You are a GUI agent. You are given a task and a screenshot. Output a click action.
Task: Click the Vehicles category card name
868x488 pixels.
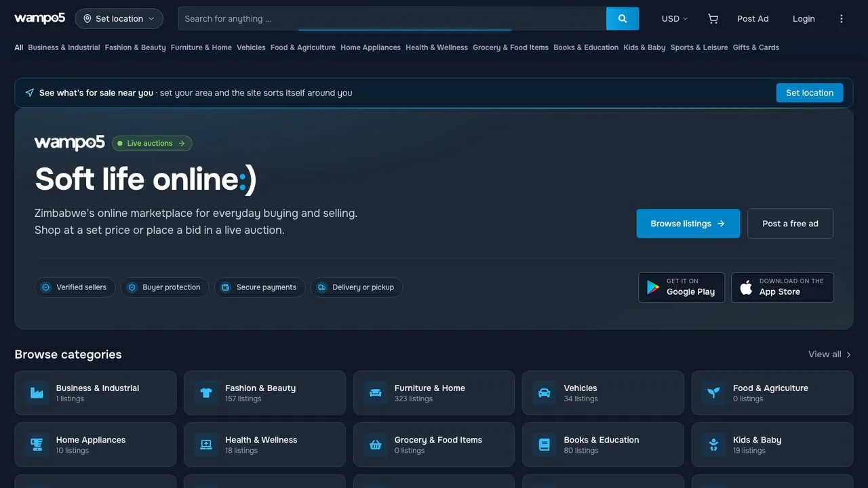tap(580, 388)
